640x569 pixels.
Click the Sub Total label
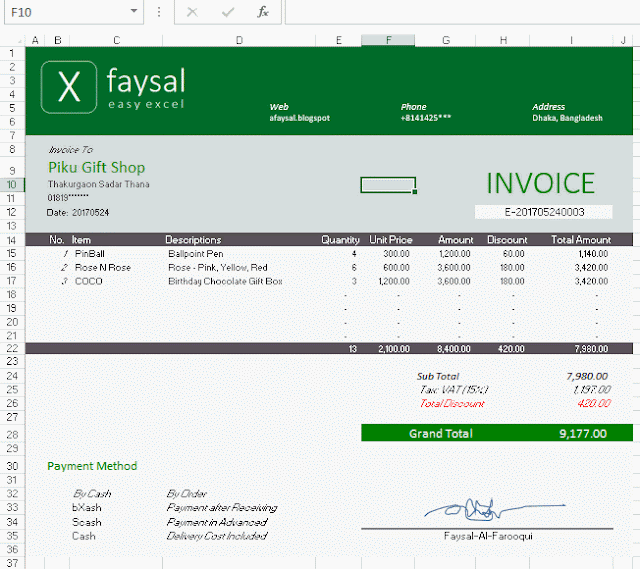tap(438, 376)
